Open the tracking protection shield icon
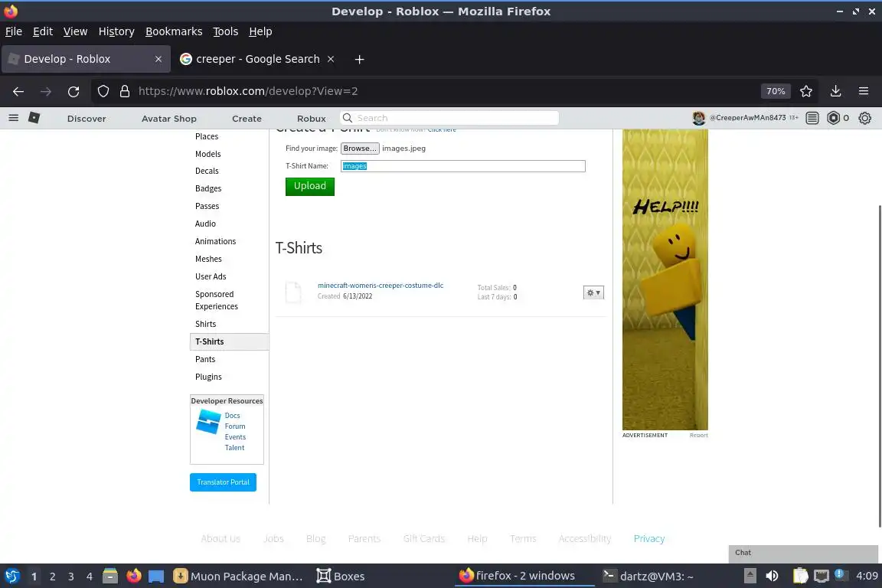 coord(103,91)
